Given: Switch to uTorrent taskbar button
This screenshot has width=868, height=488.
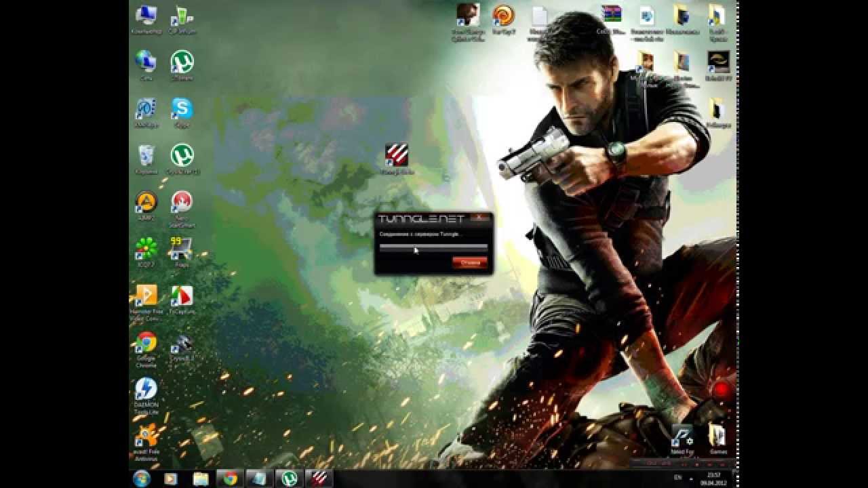Looking at the screenshot, I should click(x=290, y=479).
